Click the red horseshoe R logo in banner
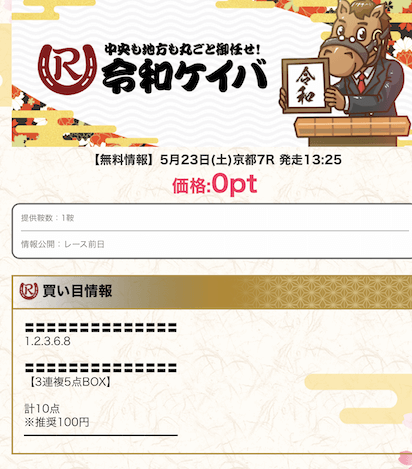412x469 pixels. 67,69
